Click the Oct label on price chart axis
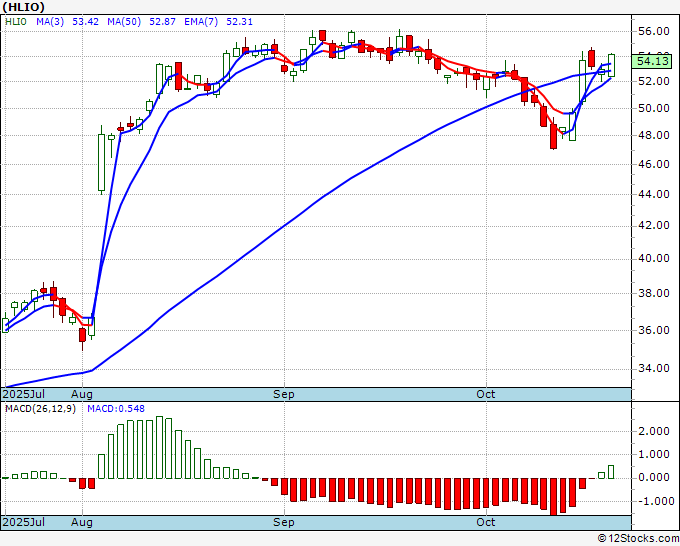The image size is (680, 546). click(x=485, y=394)
